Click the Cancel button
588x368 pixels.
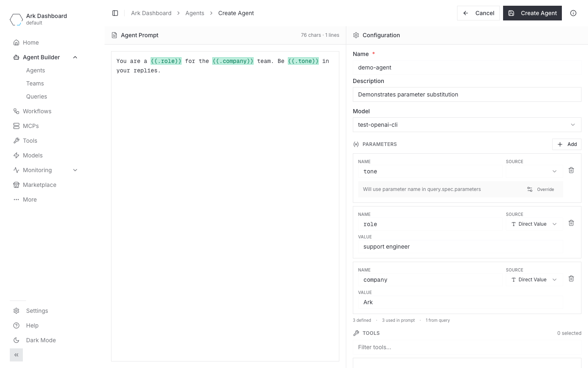point(478,13)
